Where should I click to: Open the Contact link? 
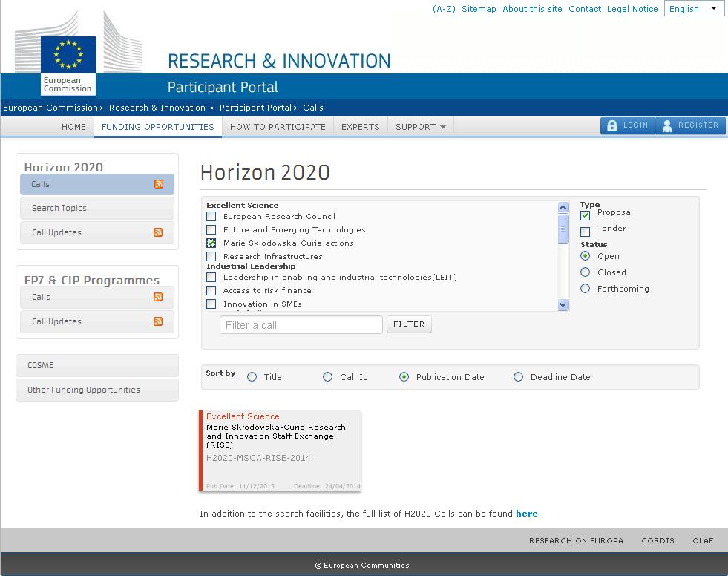(585, 9)
